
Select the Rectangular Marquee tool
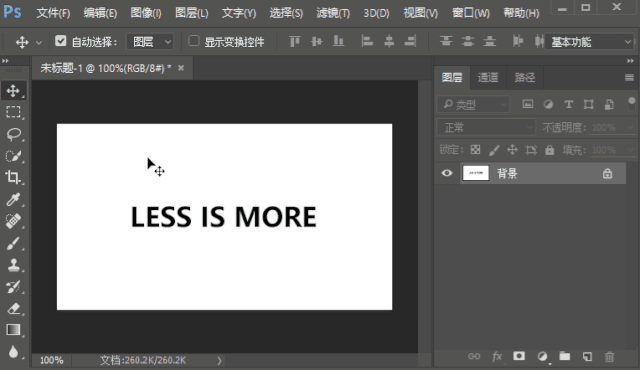pos(13,112)
